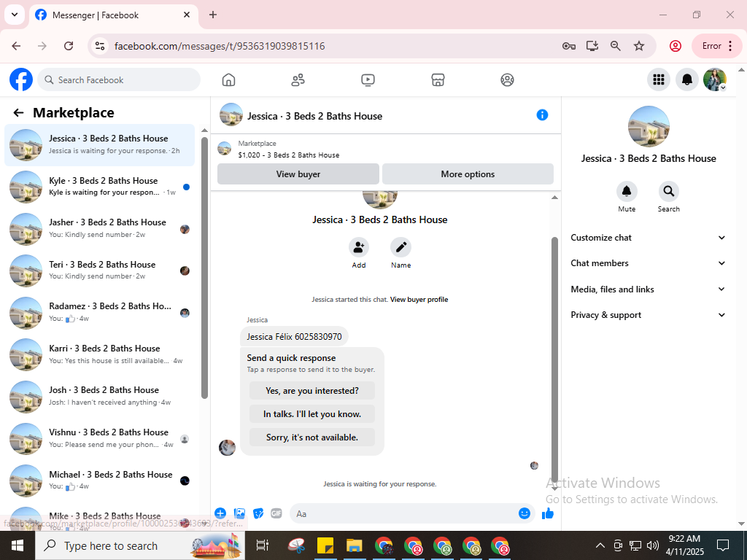Image resolution: width=747 pixels, height=560 pixels.
Task: Click the listing thumbnail in Marketplace banner
Action: (x=225, y=148)
